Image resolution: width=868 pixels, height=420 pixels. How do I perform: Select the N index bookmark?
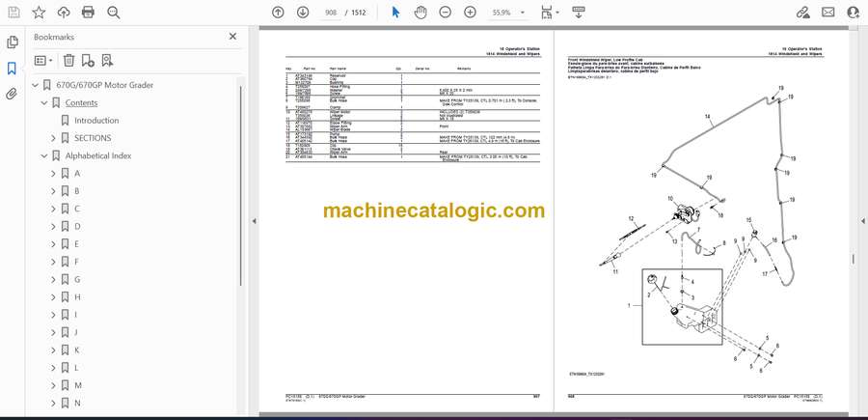[x=77, y=404]
